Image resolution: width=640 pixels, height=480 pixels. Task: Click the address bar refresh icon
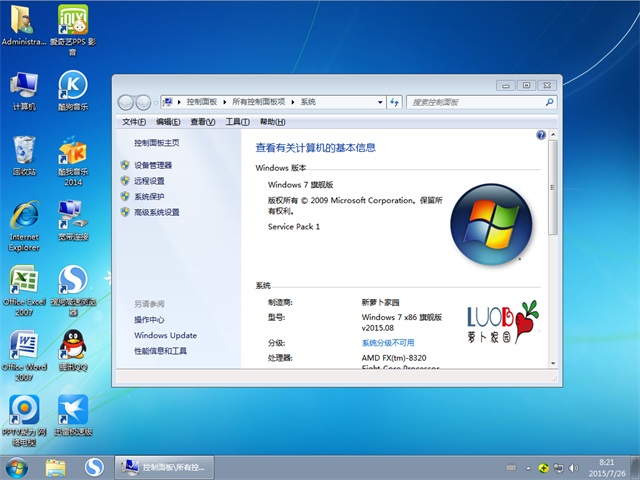coord(394,102)
